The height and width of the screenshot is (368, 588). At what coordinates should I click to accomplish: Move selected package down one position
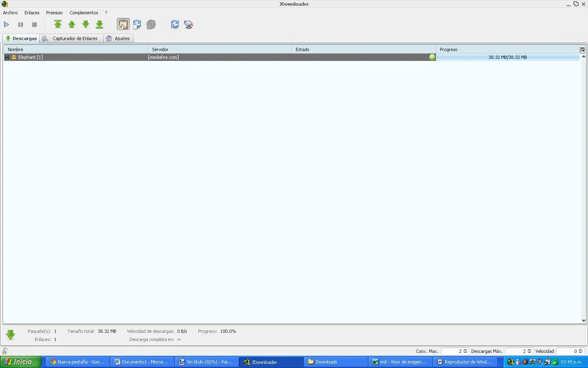(x=86, y=25)
